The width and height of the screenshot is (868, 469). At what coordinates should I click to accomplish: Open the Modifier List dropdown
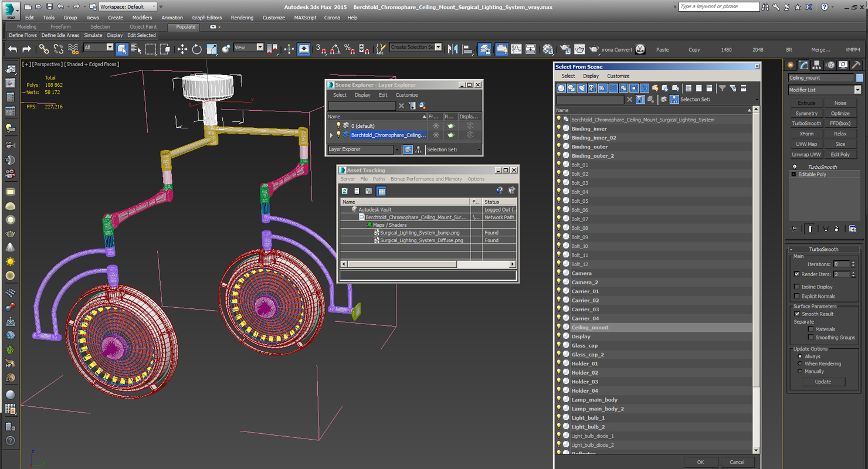tap(857, 90)
